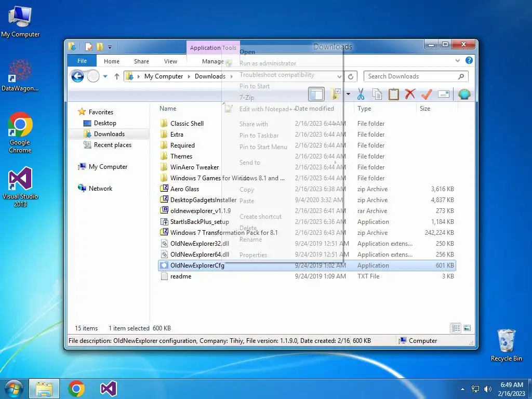Click the Refresh button beside address bar
The height and width of the screenshot is (399, 532).
[x=351, y=76]
